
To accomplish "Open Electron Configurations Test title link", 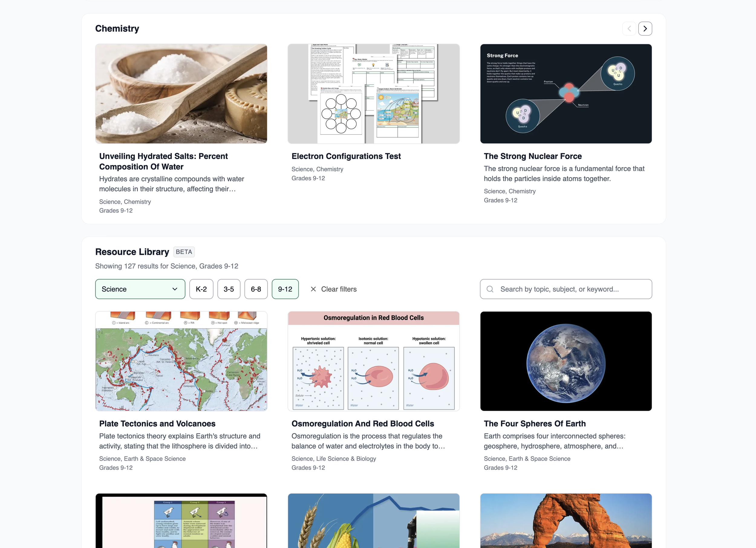I will tap(346, 156).
